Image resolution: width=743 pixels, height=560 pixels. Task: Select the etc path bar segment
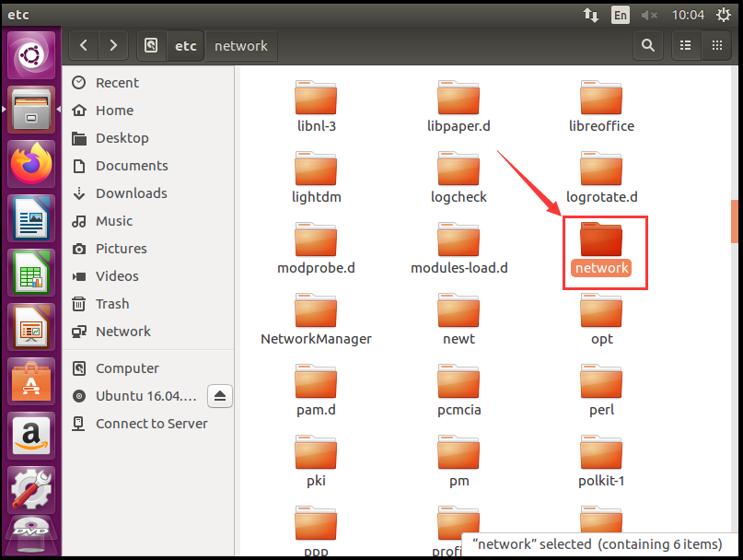186,45
